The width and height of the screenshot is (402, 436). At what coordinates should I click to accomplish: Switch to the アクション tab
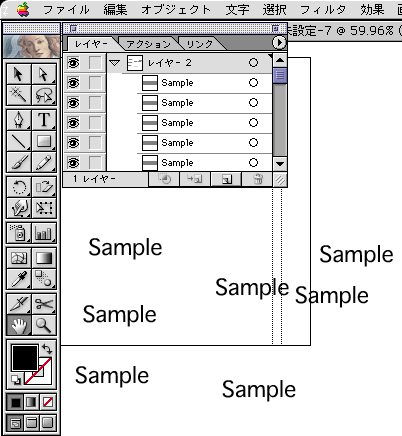[149, 44]
